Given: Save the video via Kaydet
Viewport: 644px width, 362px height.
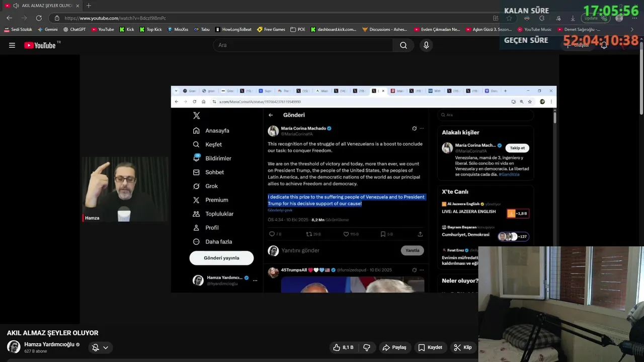Looking at the screenshot, I should [x=430, y=347].
